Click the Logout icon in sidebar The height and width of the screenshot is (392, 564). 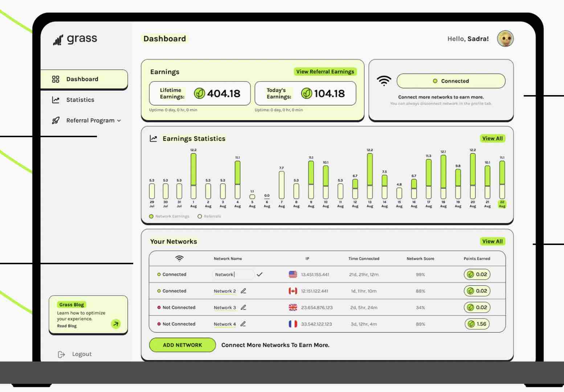click(61, 354)
